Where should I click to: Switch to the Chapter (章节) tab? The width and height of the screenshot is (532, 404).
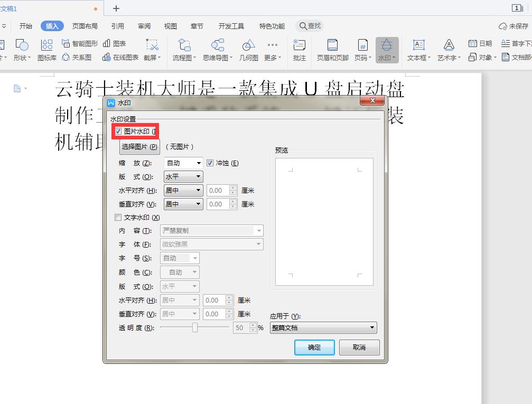197,26
